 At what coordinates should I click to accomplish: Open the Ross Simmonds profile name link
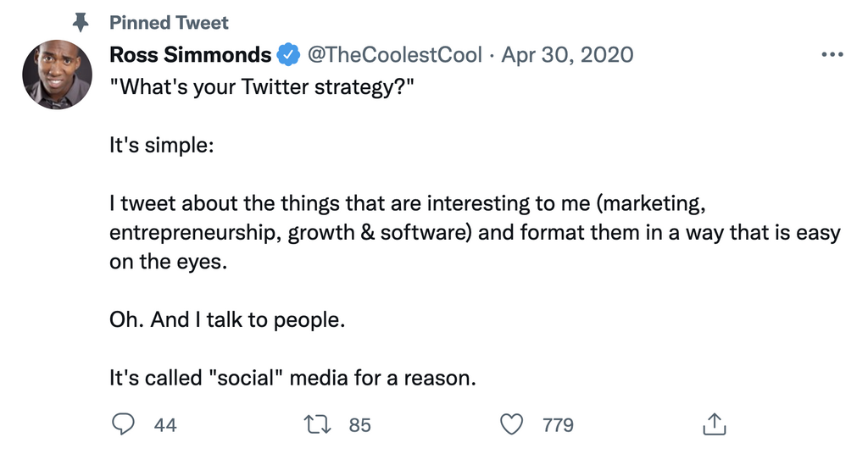coord(191,55)
